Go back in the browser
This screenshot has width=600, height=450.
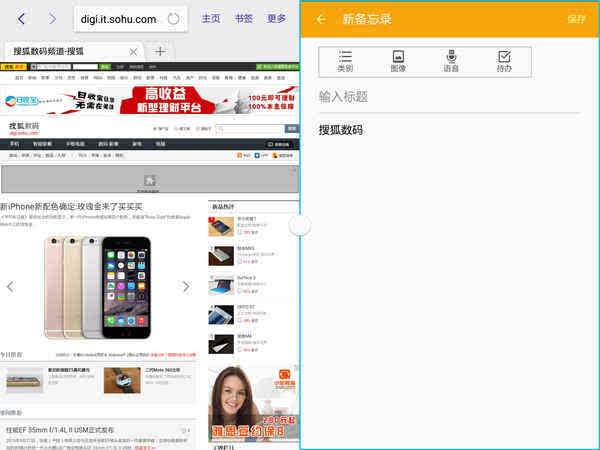(21, 18)
